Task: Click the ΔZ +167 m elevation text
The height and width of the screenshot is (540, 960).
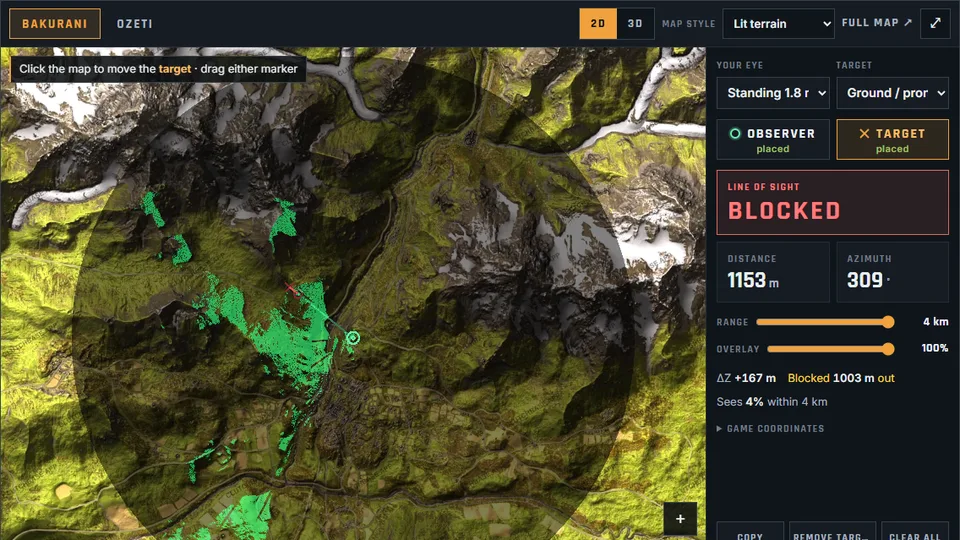Action: coord(746,378)
